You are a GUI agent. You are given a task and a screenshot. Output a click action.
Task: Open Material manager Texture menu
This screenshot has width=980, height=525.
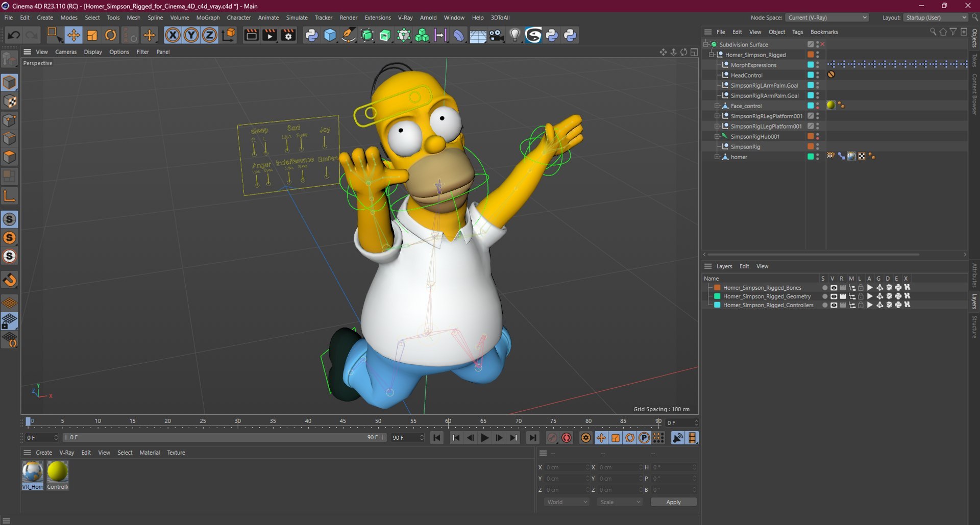coord(176,453)
